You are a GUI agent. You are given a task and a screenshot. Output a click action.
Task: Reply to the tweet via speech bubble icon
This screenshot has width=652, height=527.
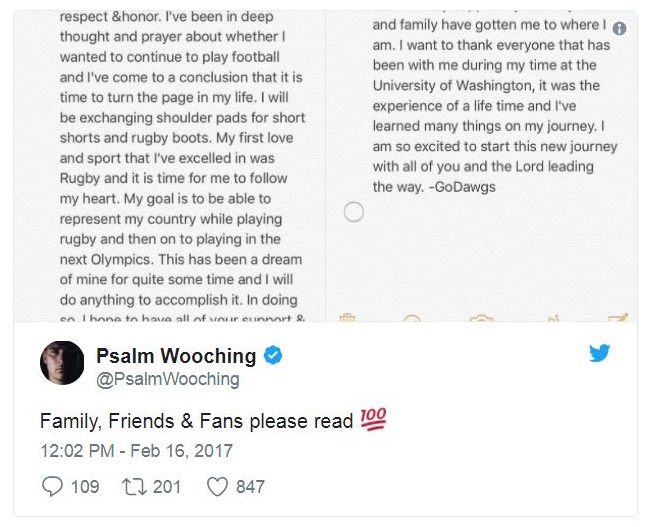point(51,486)
